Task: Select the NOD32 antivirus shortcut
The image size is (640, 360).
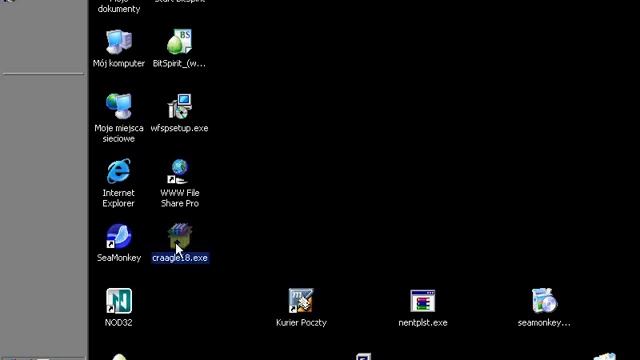Action: [x=119, y=301]
